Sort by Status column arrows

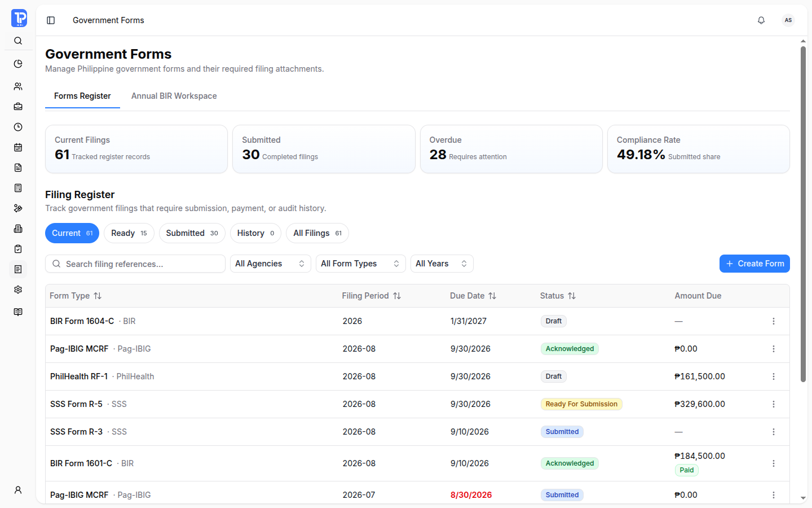point(572,296)
